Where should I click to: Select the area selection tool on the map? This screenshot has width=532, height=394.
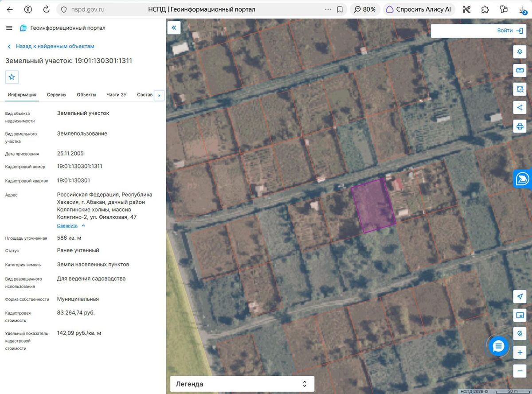click(x=520, y=89)
